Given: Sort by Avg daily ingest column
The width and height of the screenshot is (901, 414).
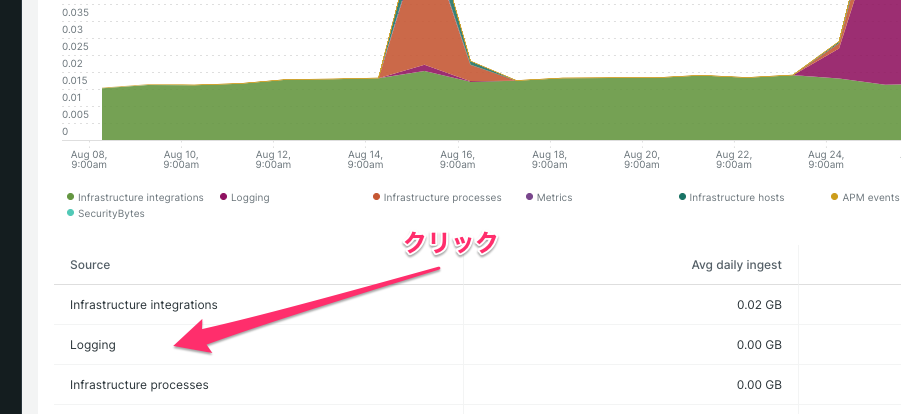Looking at the screenshot, I should pyautogui.click(x=736, y=265).
